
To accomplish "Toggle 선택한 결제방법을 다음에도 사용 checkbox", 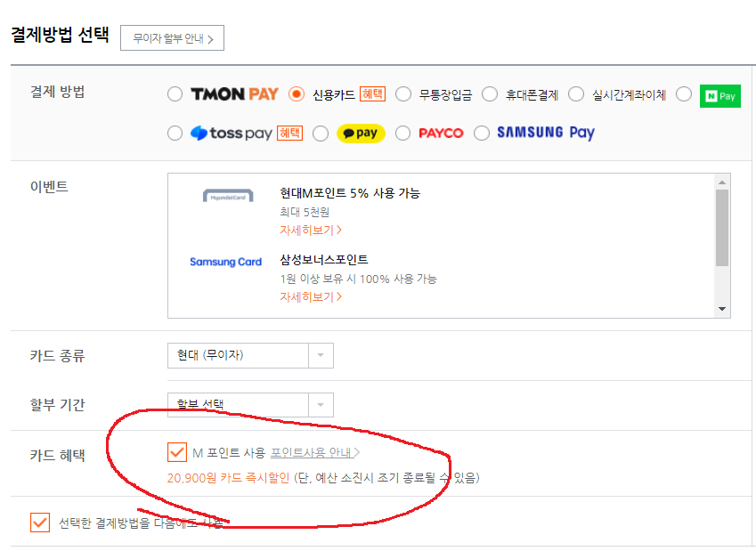I will click(40, 523).
